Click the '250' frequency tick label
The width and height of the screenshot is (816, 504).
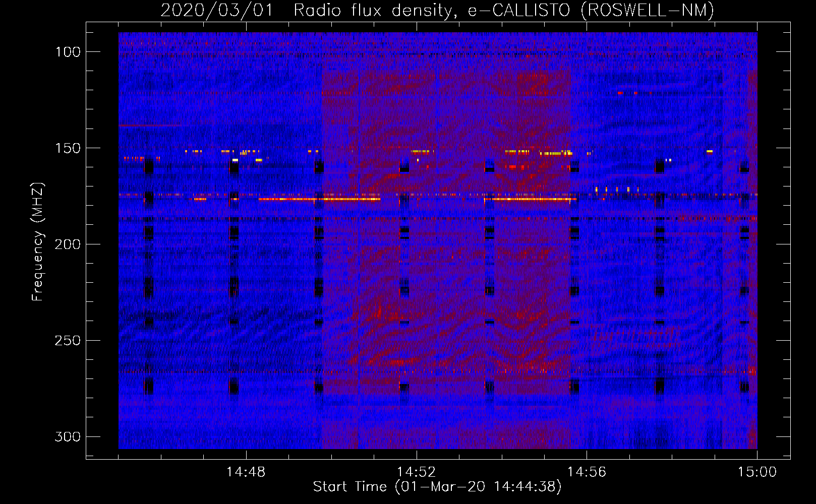pyautogui.click(x=68, y=341)
